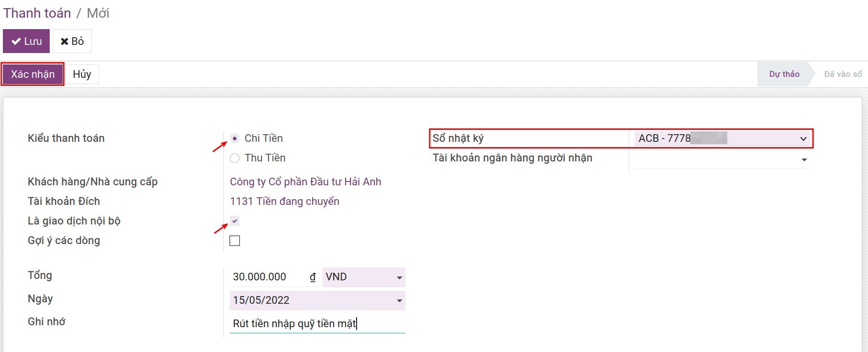The image size is (868, 352).
Task: Click the đ currency symbol beside amount
Action: coord(313,277)
